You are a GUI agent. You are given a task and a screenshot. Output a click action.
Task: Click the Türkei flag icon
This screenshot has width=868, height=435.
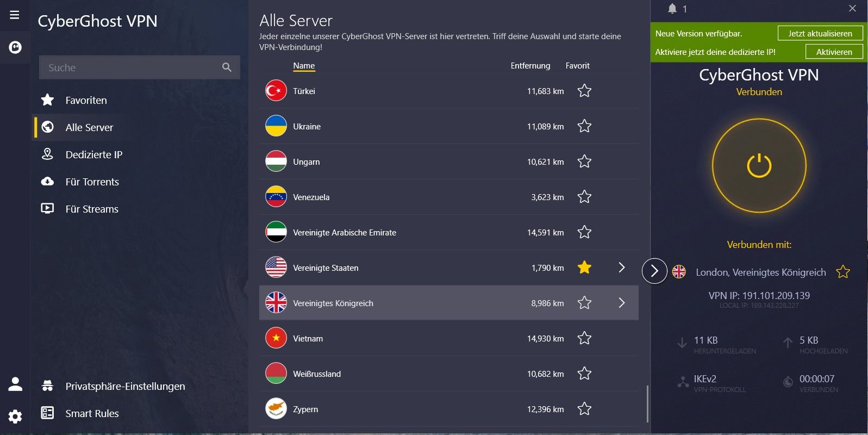[276, 91]
